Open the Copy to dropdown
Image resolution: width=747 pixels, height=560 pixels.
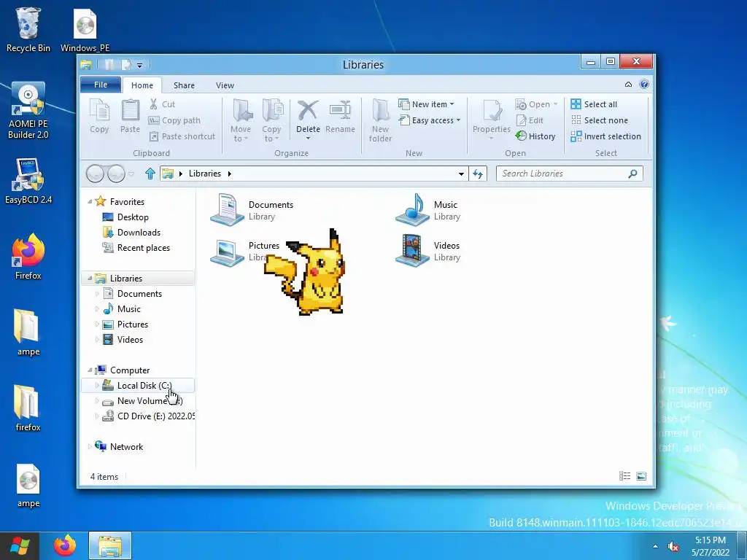point(271,120)
